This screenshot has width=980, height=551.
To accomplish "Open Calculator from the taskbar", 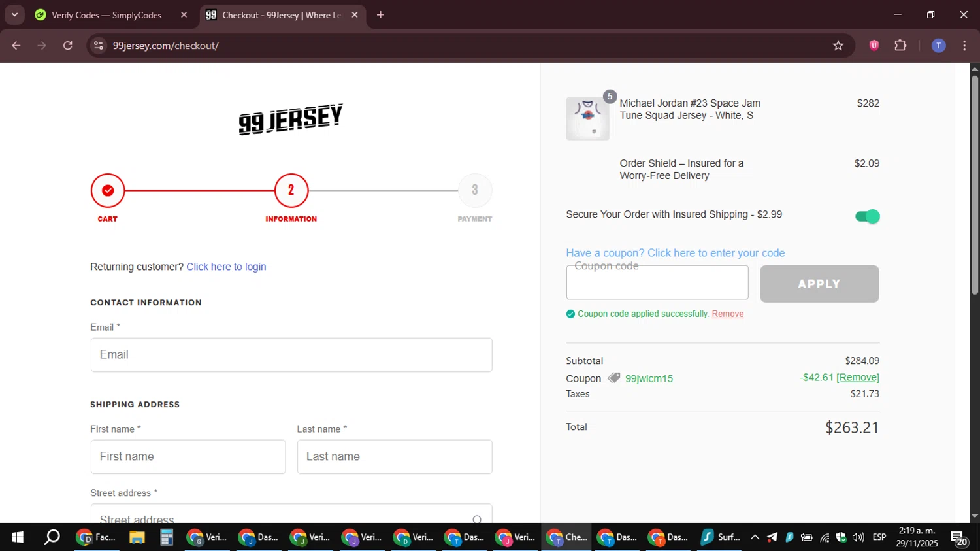I will 167,537.
